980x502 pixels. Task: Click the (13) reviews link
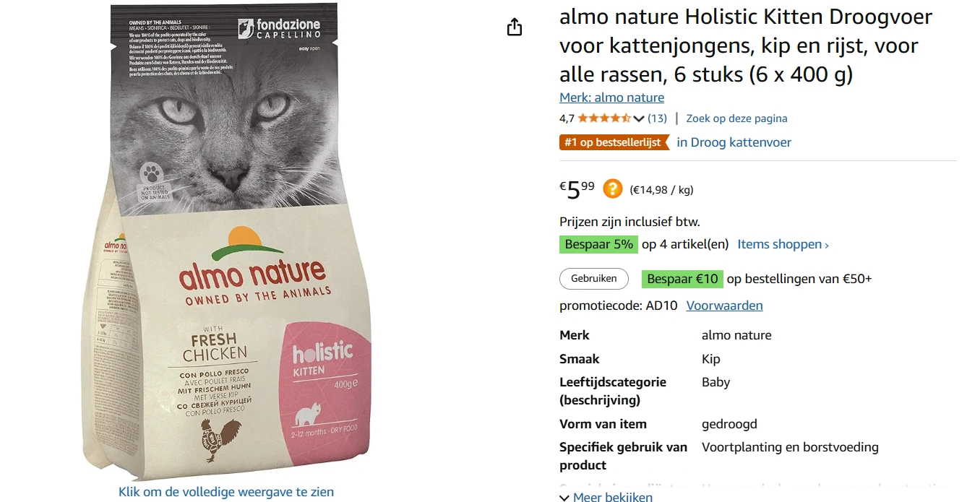(657, 118)
